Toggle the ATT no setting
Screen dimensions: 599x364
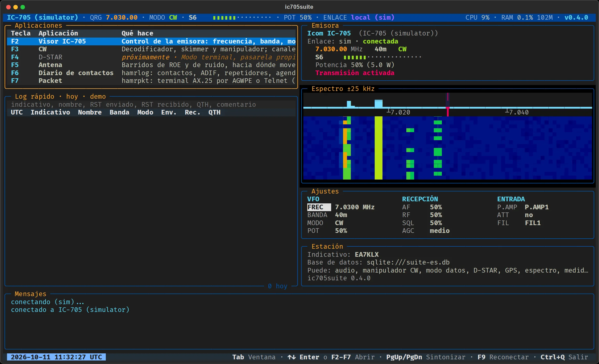pos(515,215)
